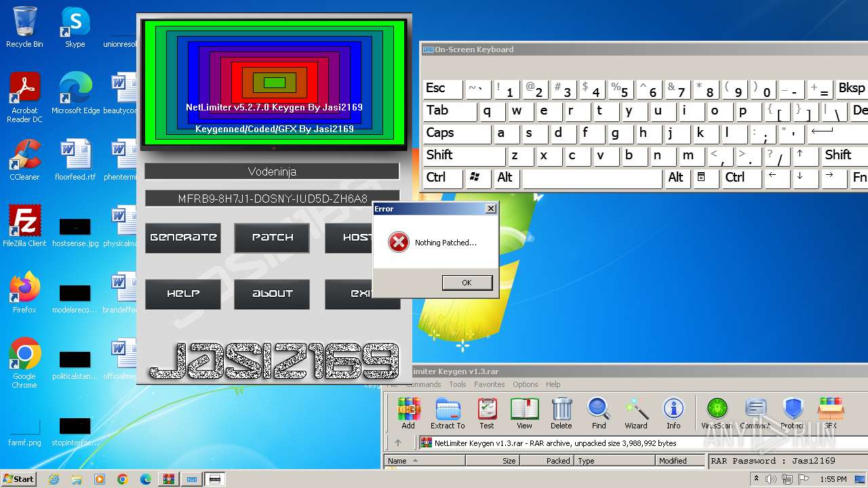Screen dimensions: 868x488
Task: Open the Commands menu in WinRAR
Action: [423, 384]
